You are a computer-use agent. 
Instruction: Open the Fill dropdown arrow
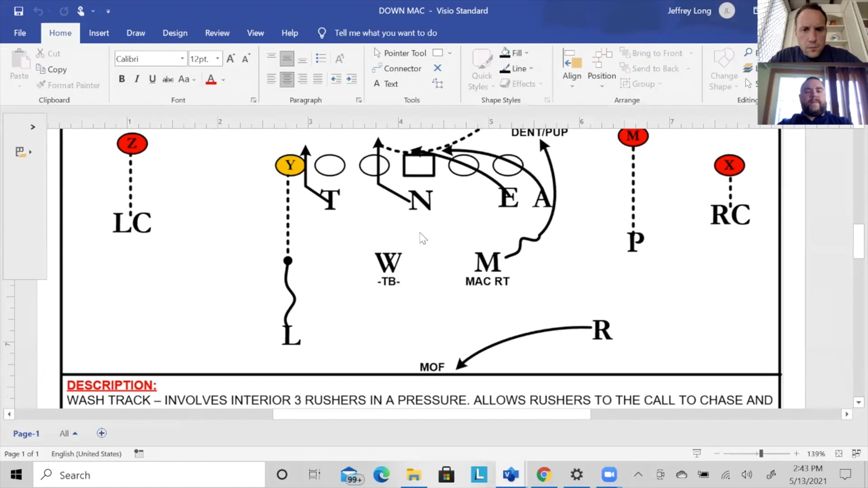(527, 53)
